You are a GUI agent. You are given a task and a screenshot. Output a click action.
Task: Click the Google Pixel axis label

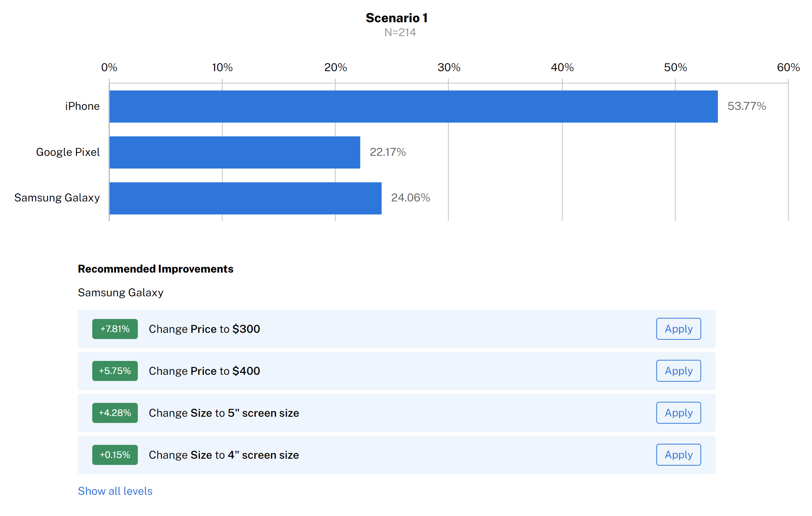68,152
